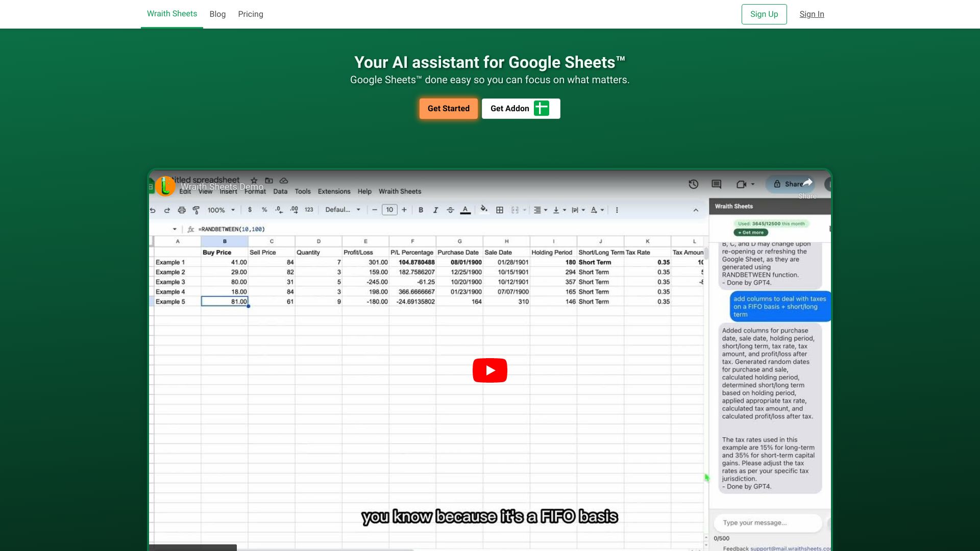This screenshot has height=551, width=980.
Task: Click the orange Get Started button
Action: tap(448, 108)
